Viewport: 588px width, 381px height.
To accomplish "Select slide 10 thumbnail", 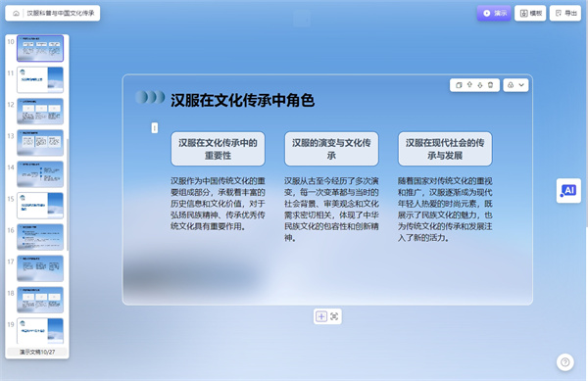I will [x=40, y=48].
